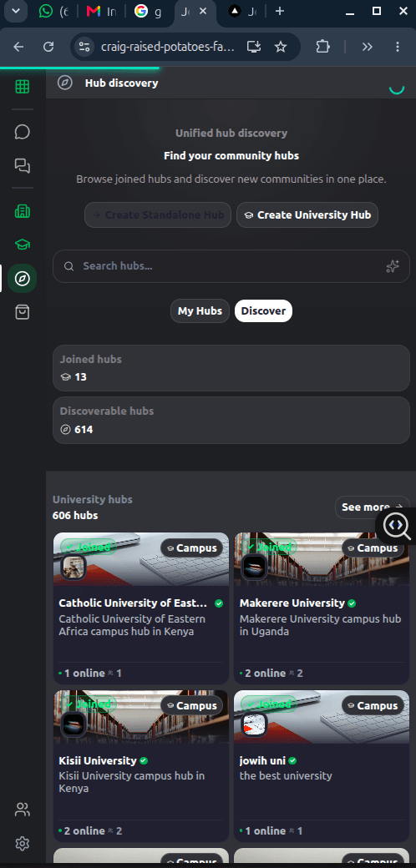
Task: Click 'Makerere University campus hub in Uganda' description
Action: [x=320, y=624]
